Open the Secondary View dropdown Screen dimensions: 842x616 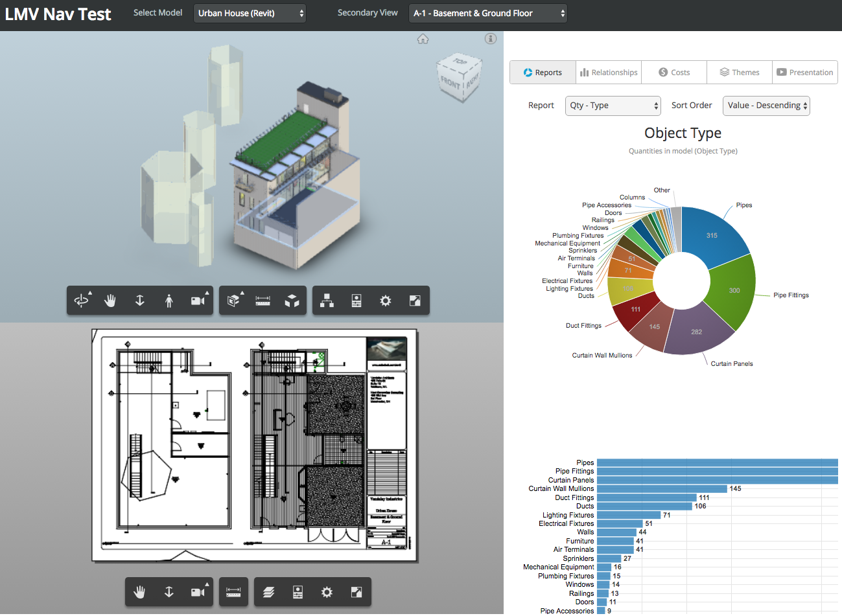pyautogui.click(x=488, y=12)
